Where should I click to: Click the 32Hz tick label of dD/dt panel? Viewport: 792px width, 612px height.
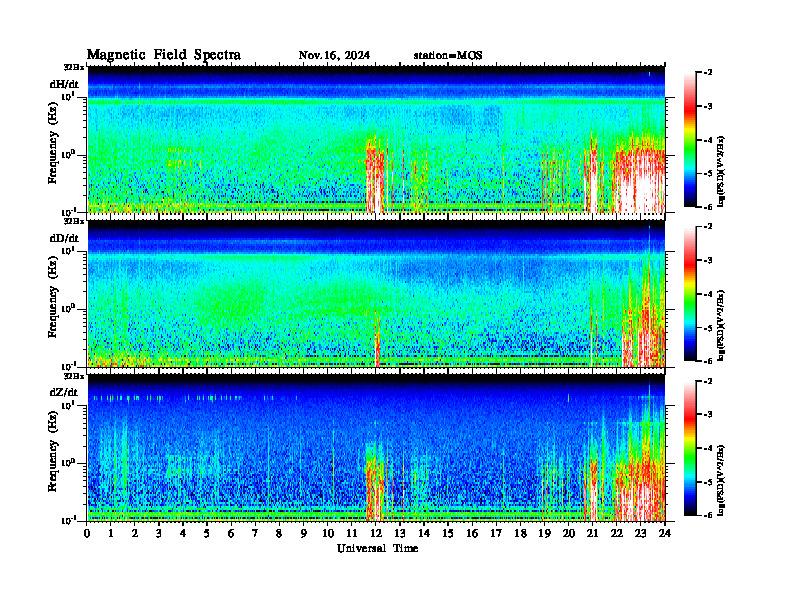click(73, 221)
